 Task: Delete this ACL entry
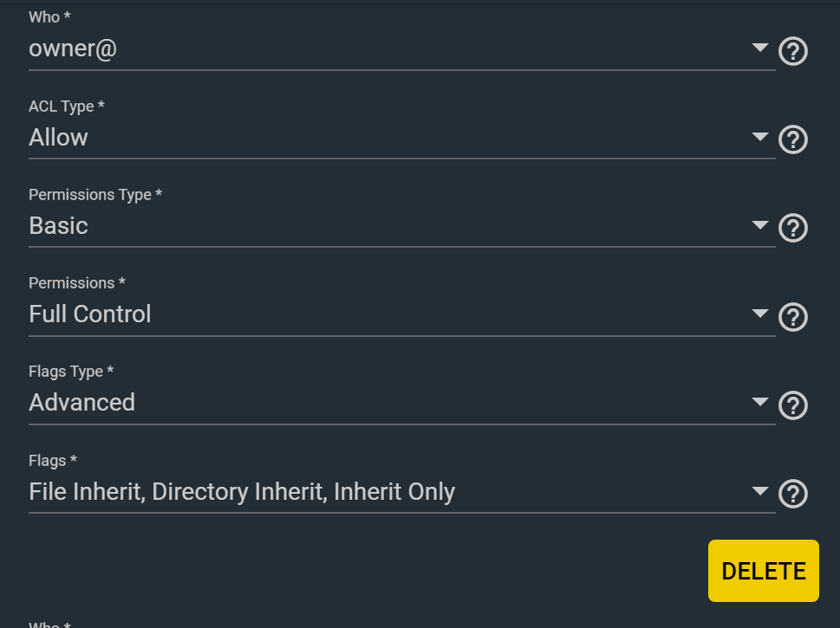pyautogui.click(x=763, y=571)
